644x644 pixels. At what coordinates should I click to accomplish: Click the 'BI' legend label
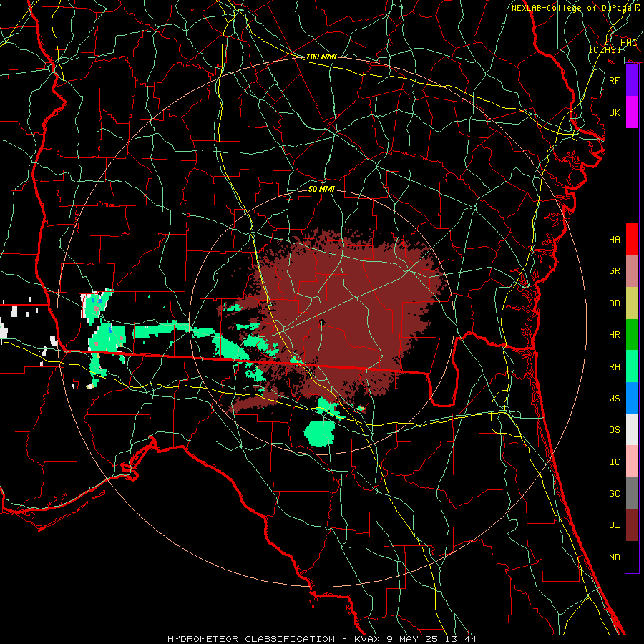pyautogui.click(x=614, y=525)
